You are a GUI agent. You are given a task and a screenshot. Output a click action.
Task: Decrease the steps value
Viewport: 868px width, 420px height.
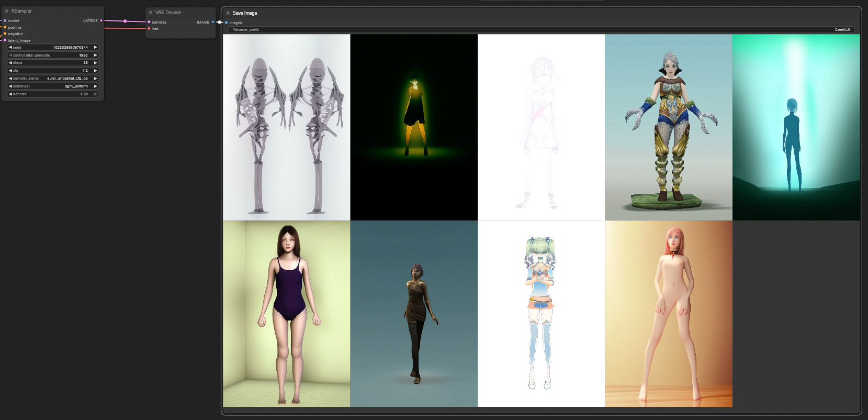click(x=10, y=63)
